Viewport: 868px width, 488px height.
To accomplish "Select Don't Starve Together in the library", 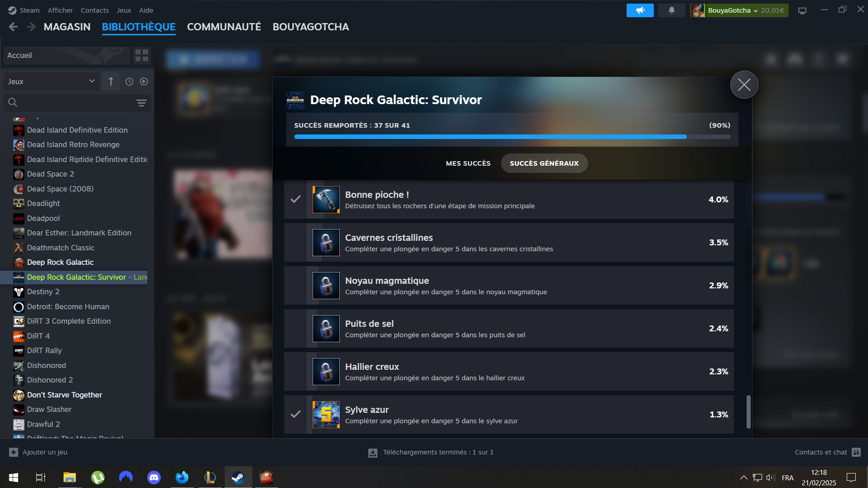I will click(x=64, y=395).
